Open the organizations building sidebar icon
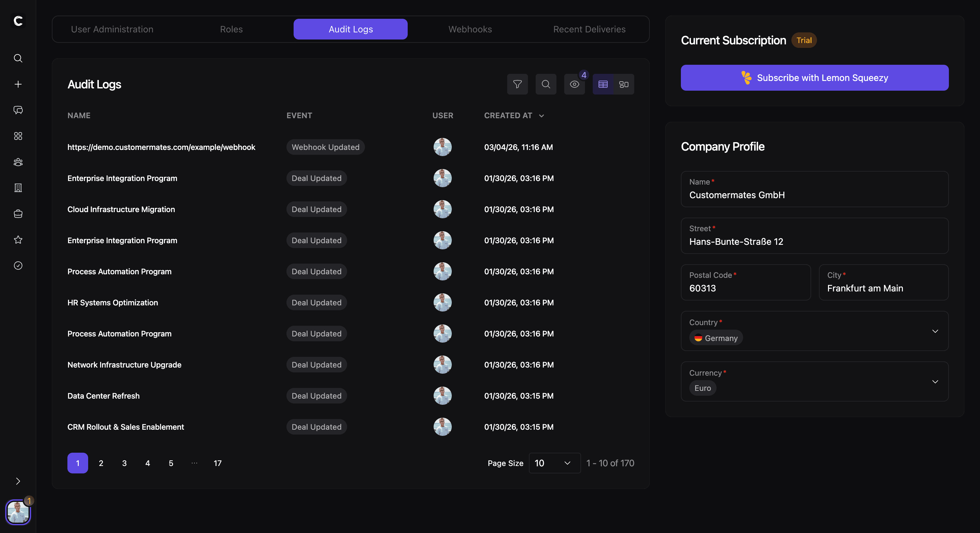This screenshot has height=533, width=980. (18, 188)
